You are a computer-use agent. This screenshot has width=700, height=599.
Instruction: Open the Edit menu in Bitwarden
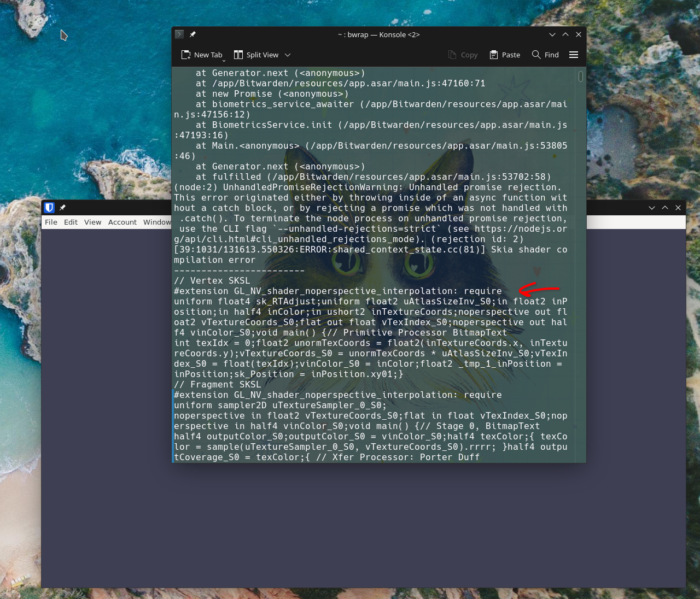(x=71, y=222)
